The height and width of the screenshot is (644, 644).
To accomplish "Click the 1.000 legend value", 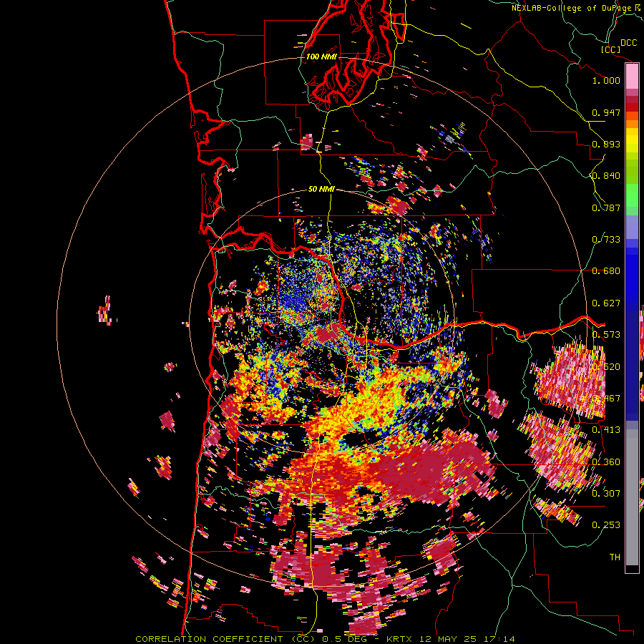I will click(606, 80).
